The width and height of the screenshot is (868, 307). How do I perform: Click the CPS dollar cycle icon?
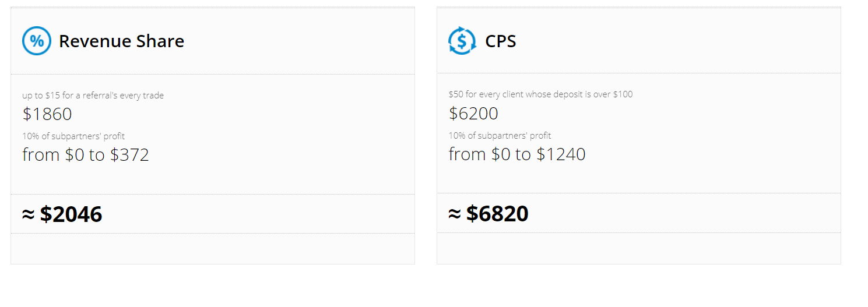click(462, 41)
